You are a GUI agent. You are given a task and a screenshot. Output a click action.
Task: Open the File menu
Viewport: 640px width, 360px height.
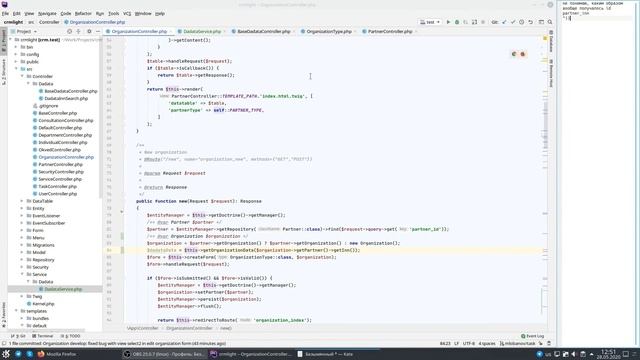point(5,13)
